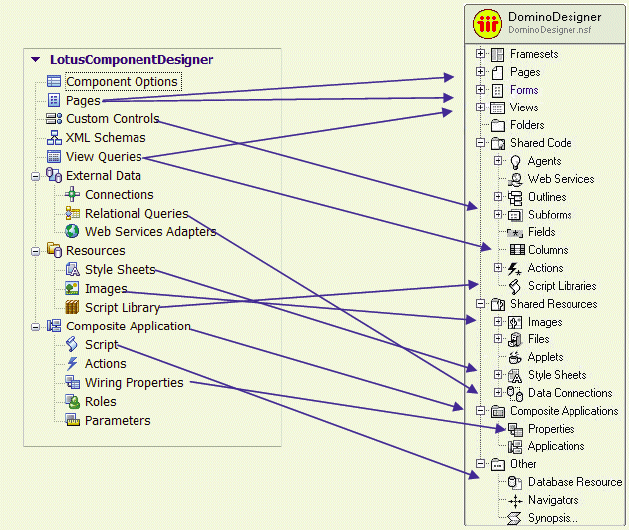Screen dimensions: 629x530
Task: Click the Data Connections icon
Action: pos(515,393)
